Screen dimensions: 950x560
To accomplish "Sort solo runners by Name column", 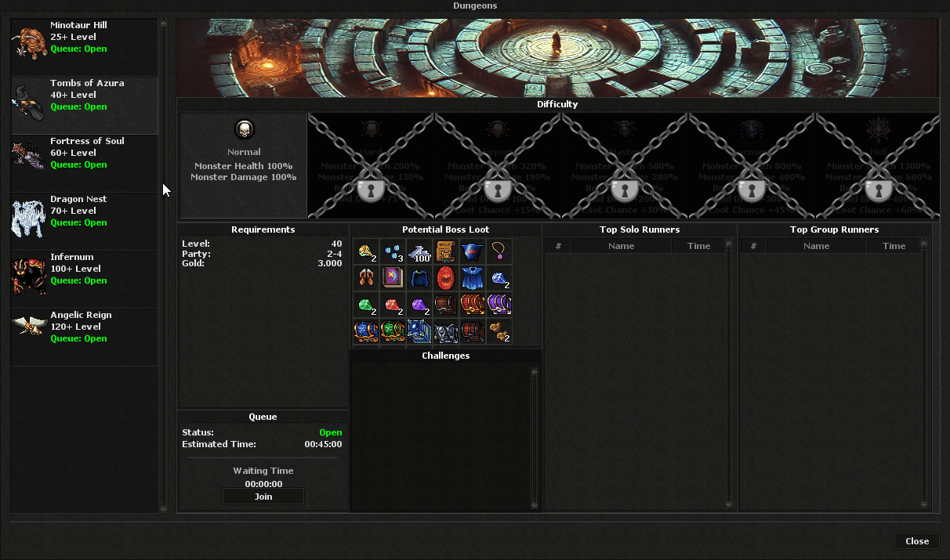I will pos(621,246).
